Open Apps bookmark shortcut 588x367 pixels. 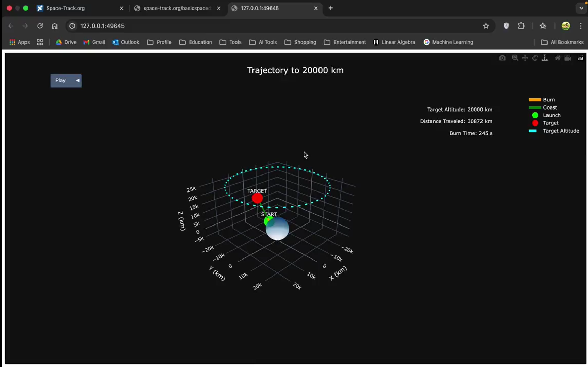point(19,42)
